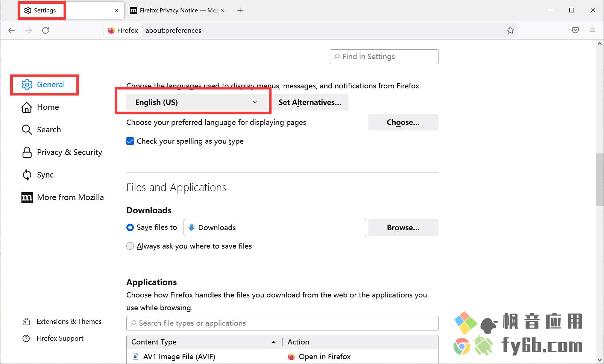Switch to Firefox Privacy Notice tab

point(177,11)
